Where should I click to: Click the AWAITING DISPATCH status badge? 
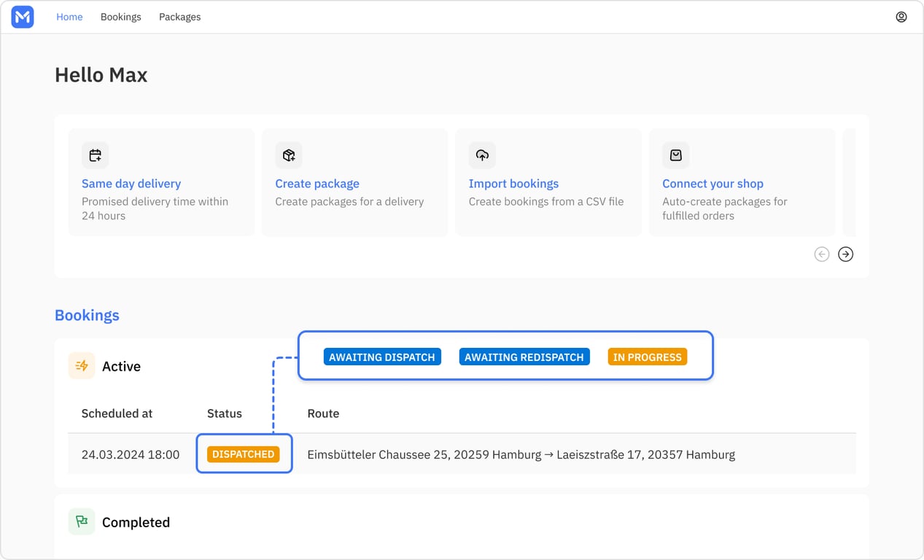[x=382, y=357]
